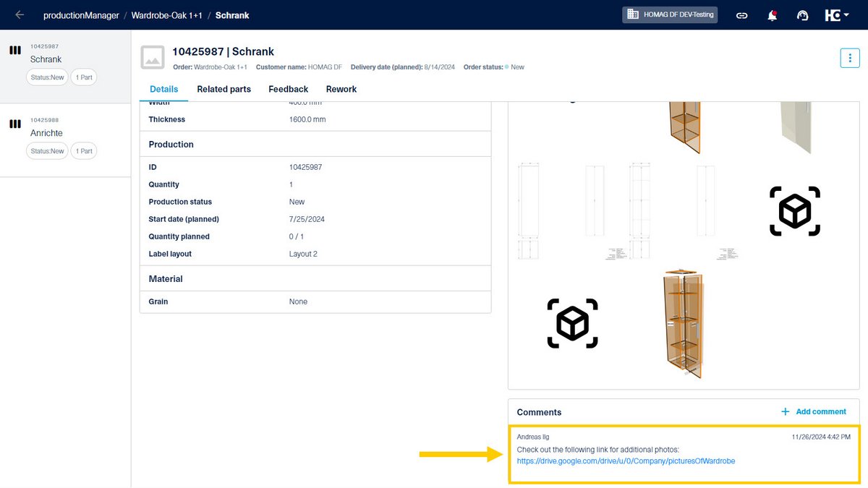Expand the Production section header
Image resolution: width=868 pixels, height=488 pixels.
tap(171, 144)
